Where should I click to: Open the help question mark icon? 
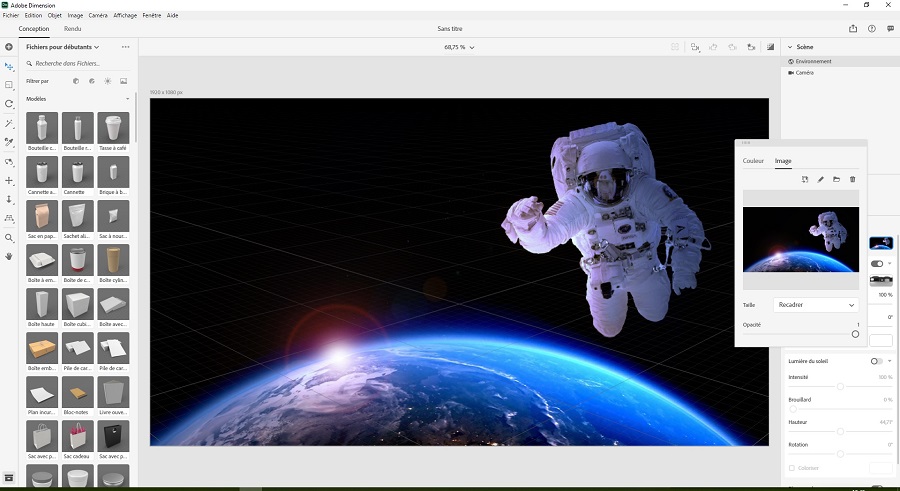(x=872, y=28)
